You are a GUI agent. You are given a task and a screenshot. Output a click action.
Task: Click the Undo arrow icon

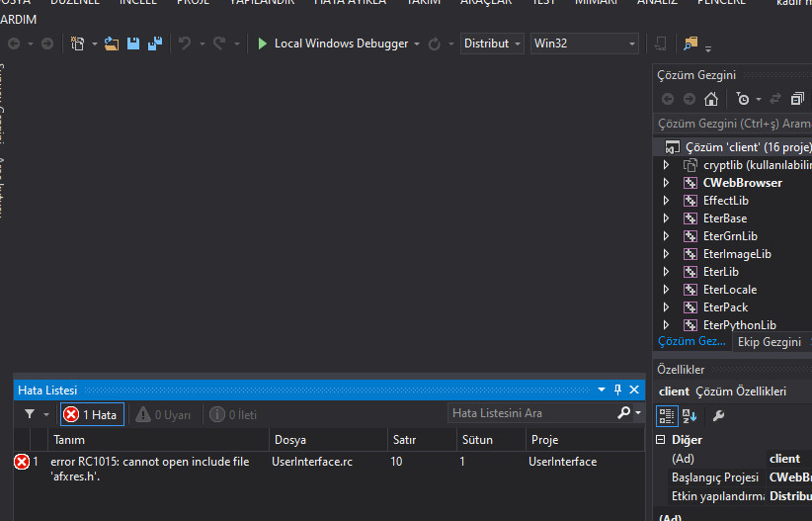click(185, 44)
